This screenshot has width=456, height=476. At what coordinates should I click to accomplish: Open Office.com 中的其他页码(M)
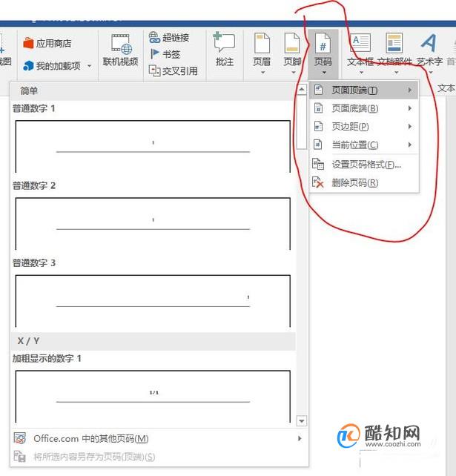[x=159, y=438]
